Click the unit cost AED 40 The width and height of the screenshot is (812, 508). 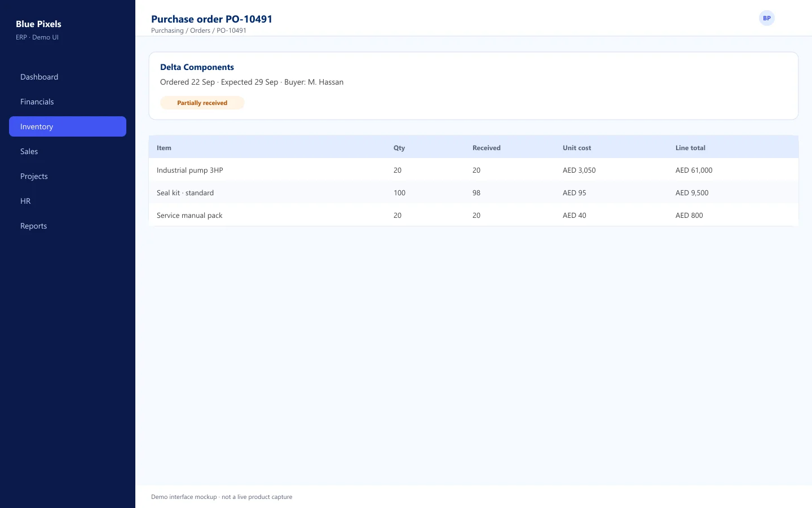click(x=574, y=215)
